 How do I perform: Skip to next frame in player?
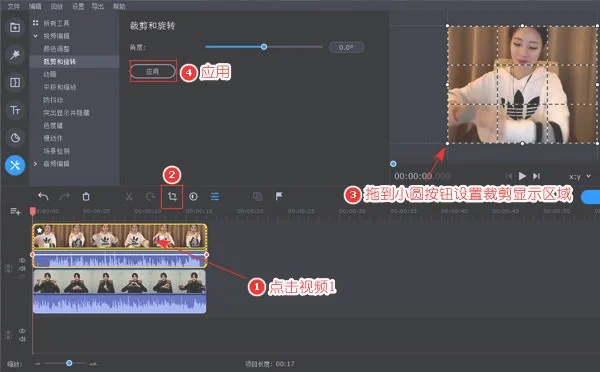536,176
